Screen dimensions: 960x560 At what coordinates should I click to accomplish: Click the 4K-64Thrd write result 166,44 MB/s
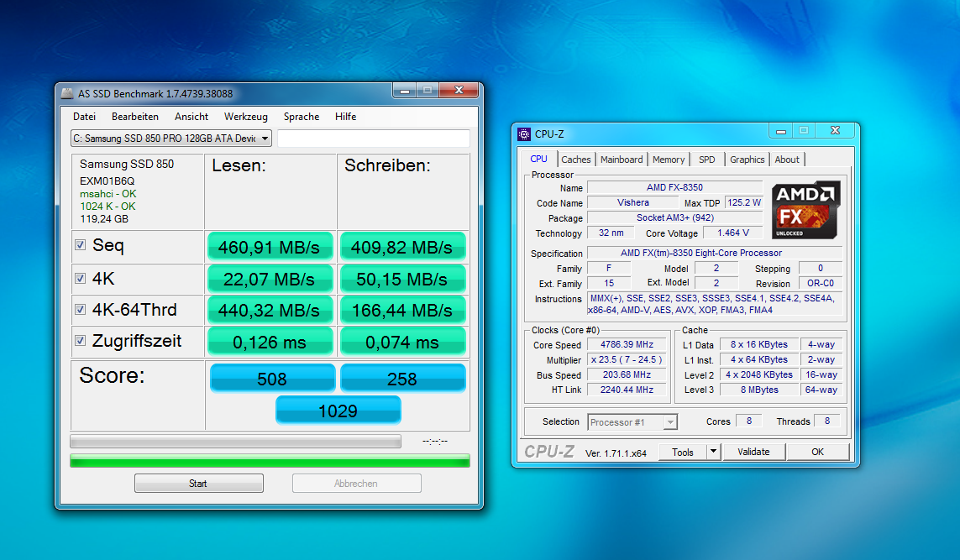[402, 311]
